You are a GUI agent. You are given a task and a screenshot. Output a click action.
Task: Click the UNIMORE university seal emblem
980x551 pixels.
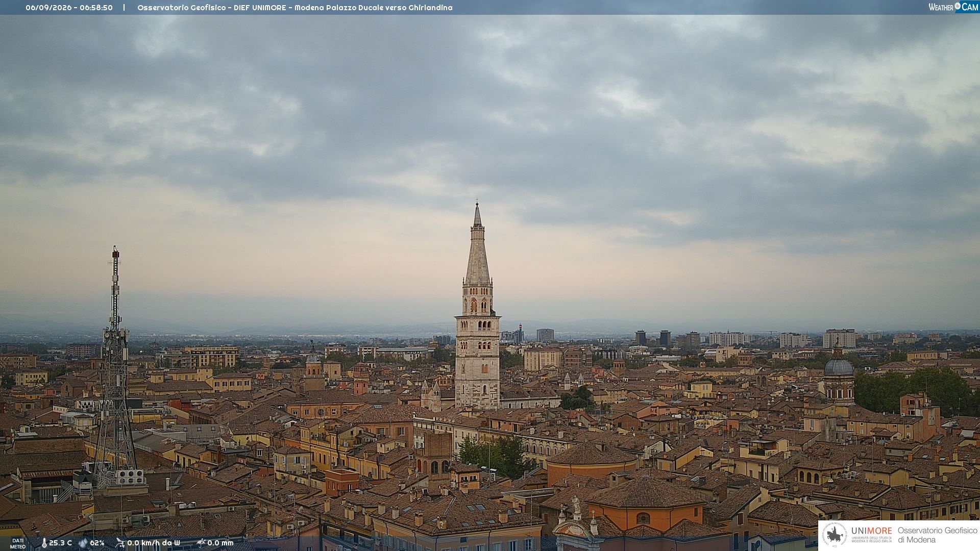click(x=835, y=535)
